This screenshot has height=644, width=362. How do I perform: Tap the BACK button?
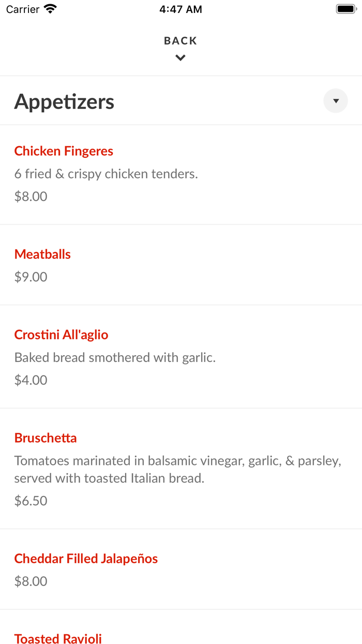coord(180,40)
